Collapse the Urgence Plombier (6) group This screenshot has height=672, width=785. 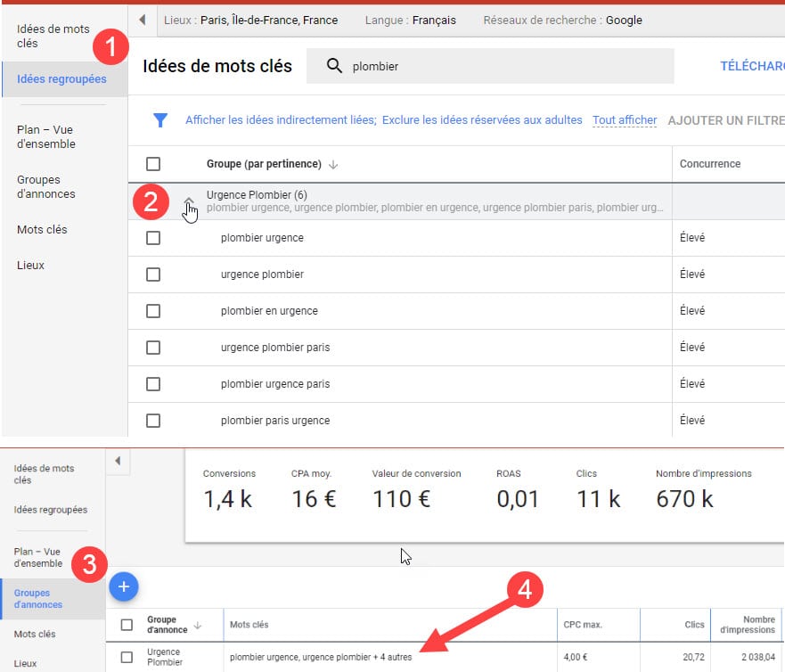click(189, 202)
